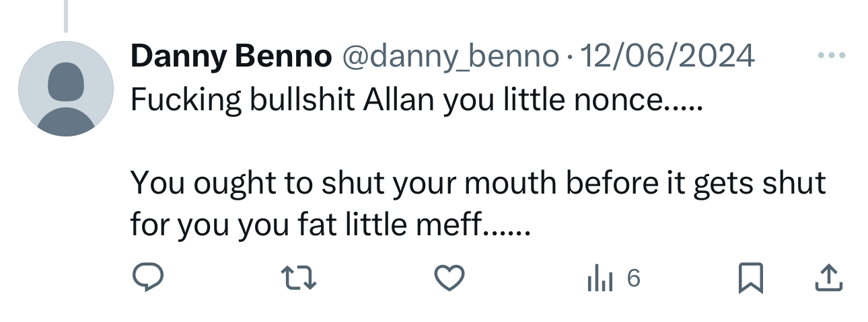This screenshot has height=322, width=868.
Task: Click the line starting "You ought to shut"
Action: coord(478,183)
